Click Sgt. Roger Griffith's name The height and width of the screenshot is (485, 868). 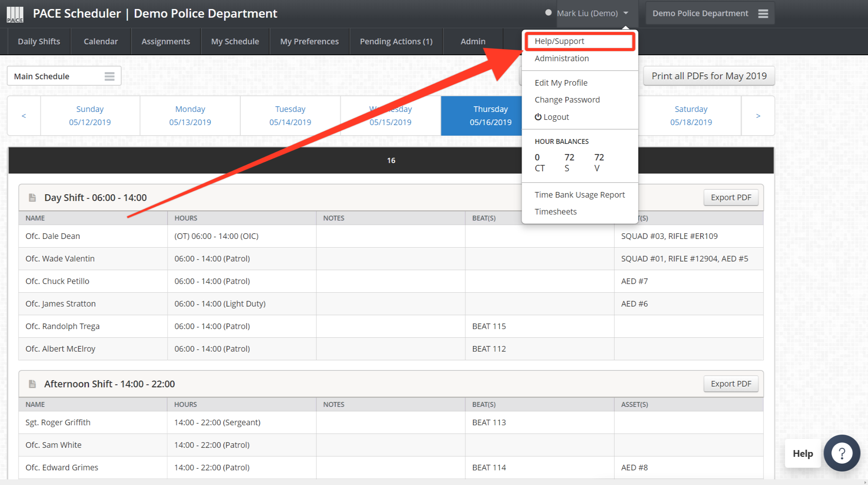pyautogui.click(x=58, y=422)
